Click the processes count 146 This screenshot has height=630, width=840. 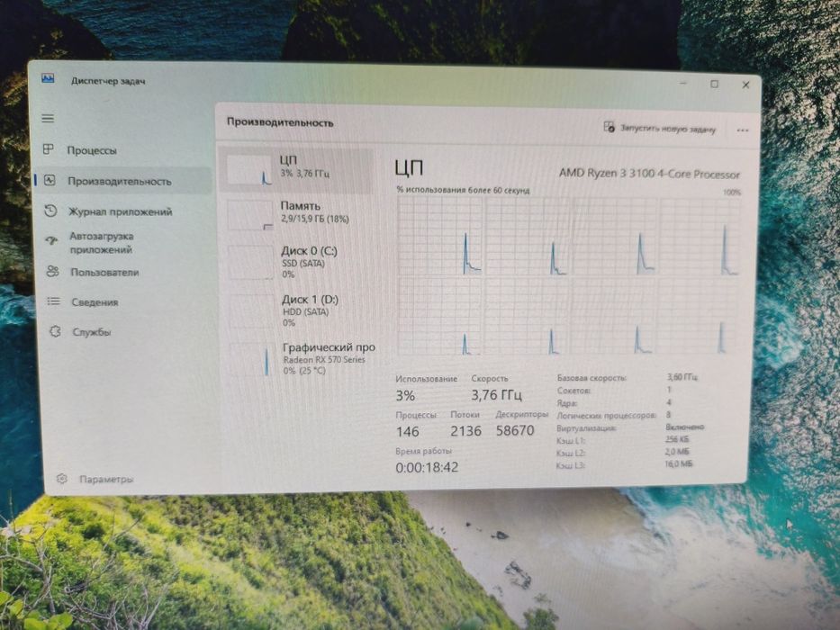coord(408,431)
